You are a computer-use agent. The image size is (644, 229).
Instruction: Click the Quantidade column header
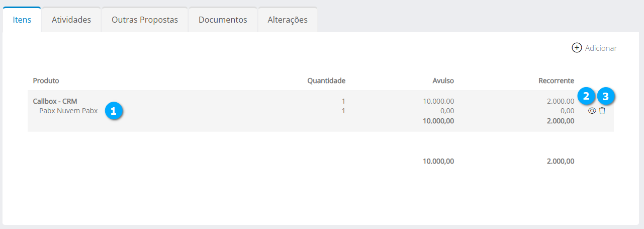[x=326, y=81]
